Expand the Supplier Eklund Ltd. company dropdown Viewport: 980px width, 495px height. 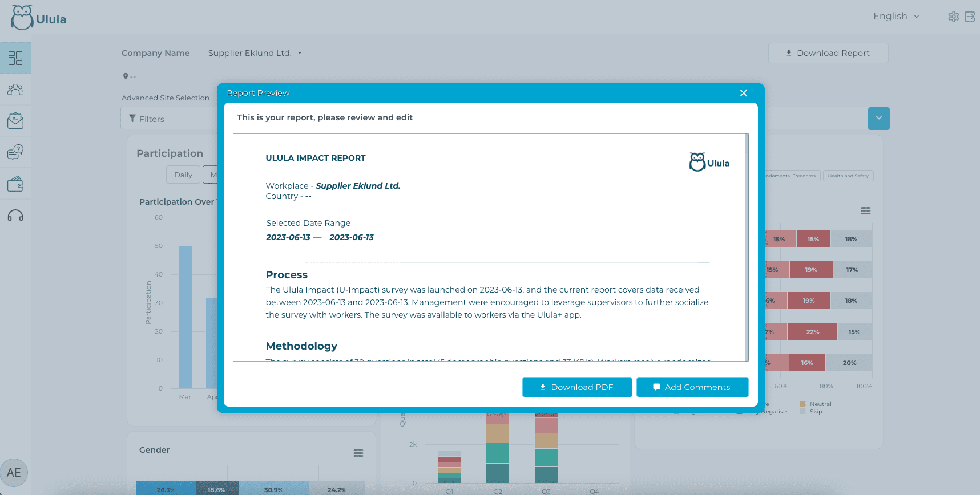[255, 53]
